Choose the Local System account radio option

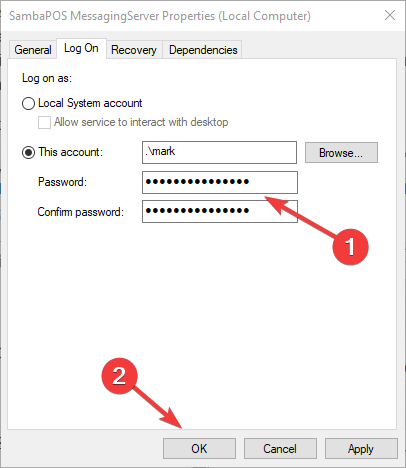click(x=28, y=103)
